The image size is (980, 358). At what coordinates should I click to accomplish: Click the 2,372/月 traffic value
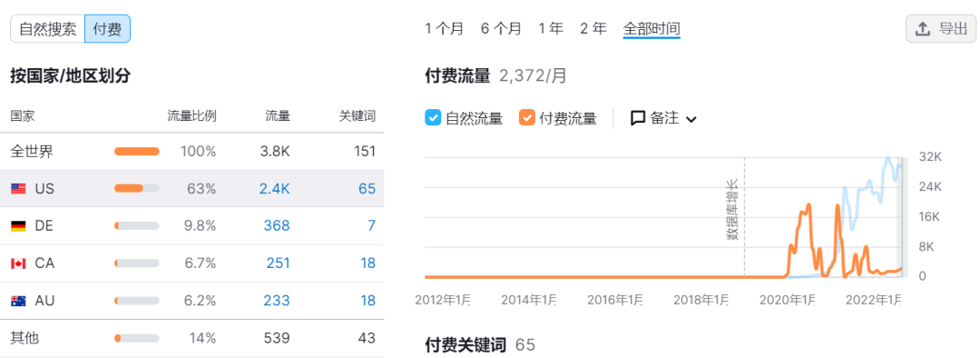tap(534, 76)
